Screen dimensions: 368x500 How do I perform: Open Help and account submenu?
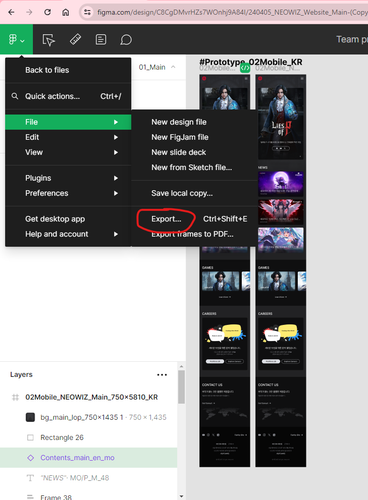[68, 234]
